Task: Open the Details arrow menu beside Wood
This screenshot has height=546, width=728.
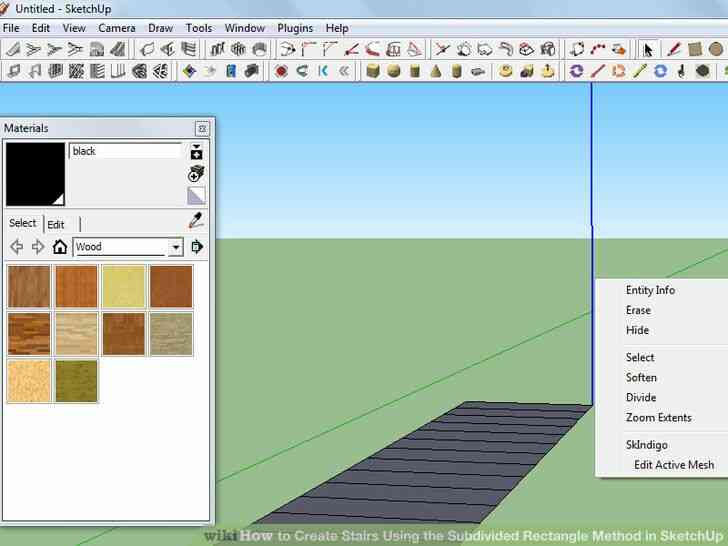Action: point(197,247)
